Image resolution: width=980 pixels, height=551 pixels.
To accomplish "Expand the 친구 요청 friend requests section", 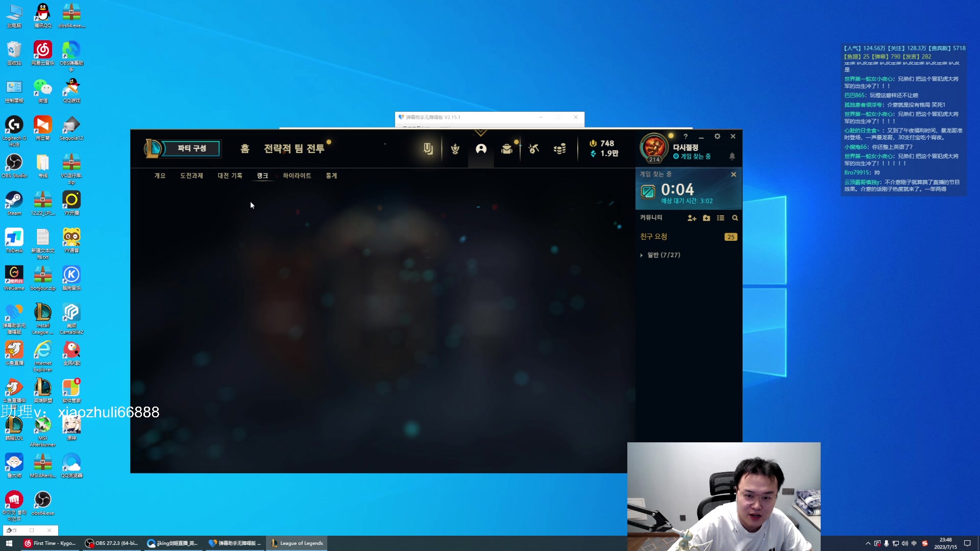I will pos(654,237).
